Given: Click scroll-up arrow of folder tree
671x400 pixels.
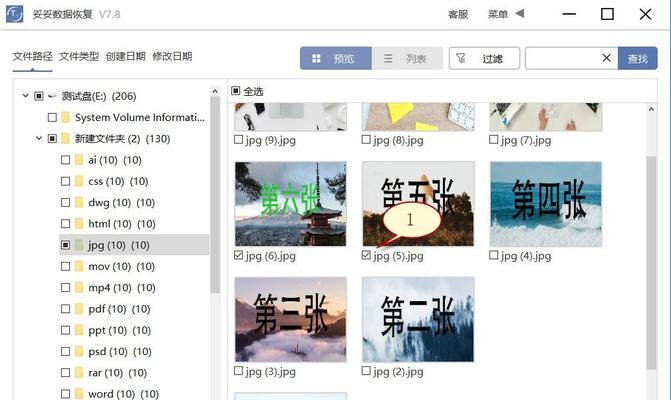Looking at the screenshot, I should [215, 92].
